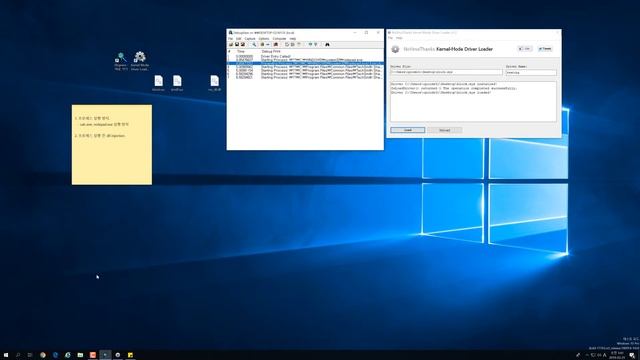
Task: Toggle the Pass-Through icon in DebugView toolbar
Action: tap(268, 44)
